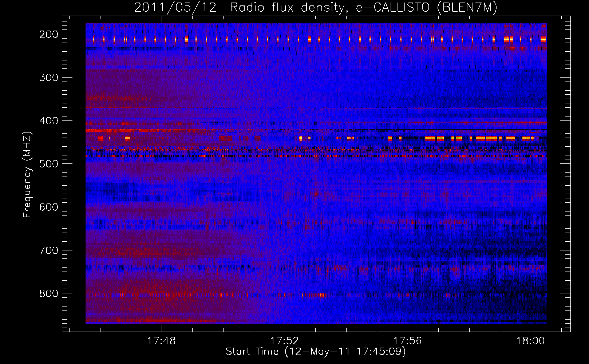Click the 17:48 time tick label
589x364 pixels.
coord(161,341)
